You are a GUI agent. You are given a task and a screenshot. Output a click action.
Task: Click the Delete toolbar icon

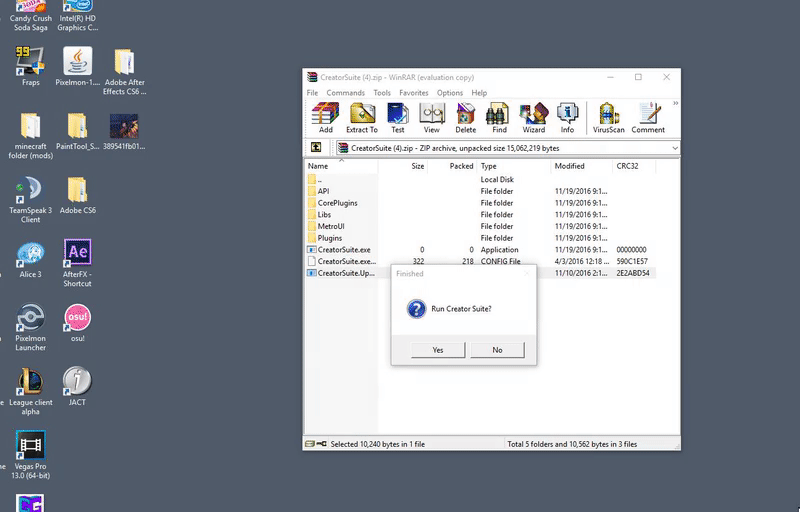pos(465,118)
